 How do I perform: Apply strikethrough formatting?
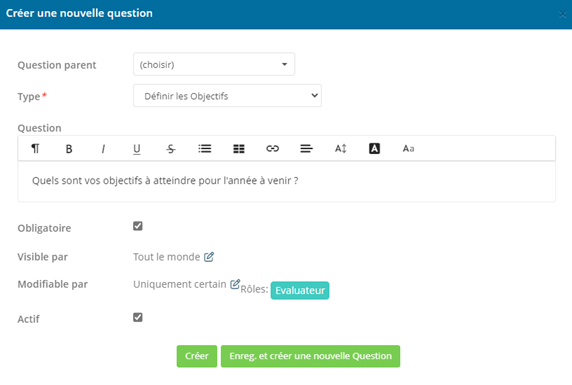coord(171,149)
